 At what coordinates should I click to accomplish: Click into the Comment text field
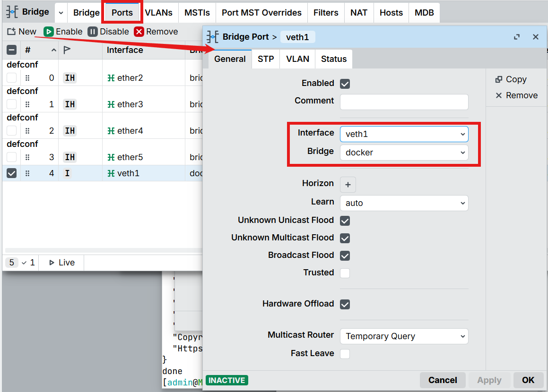point(404,102)
